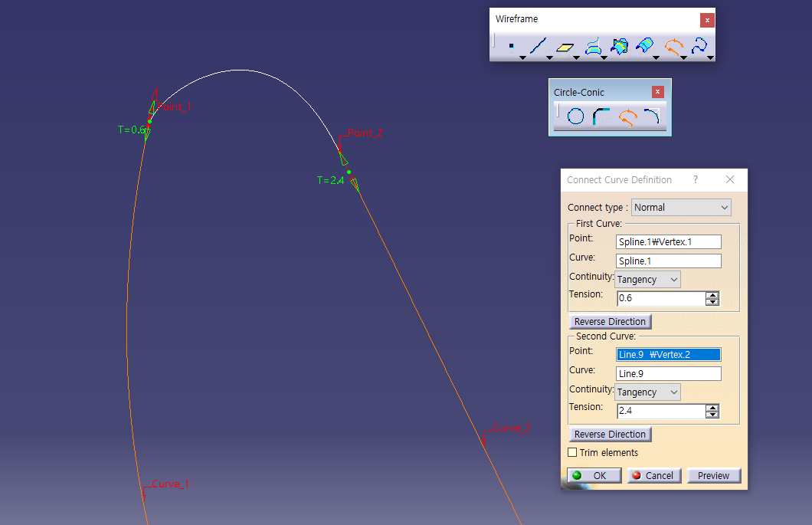Decrease First Curve tension with down arrow

tap(712, 302)
